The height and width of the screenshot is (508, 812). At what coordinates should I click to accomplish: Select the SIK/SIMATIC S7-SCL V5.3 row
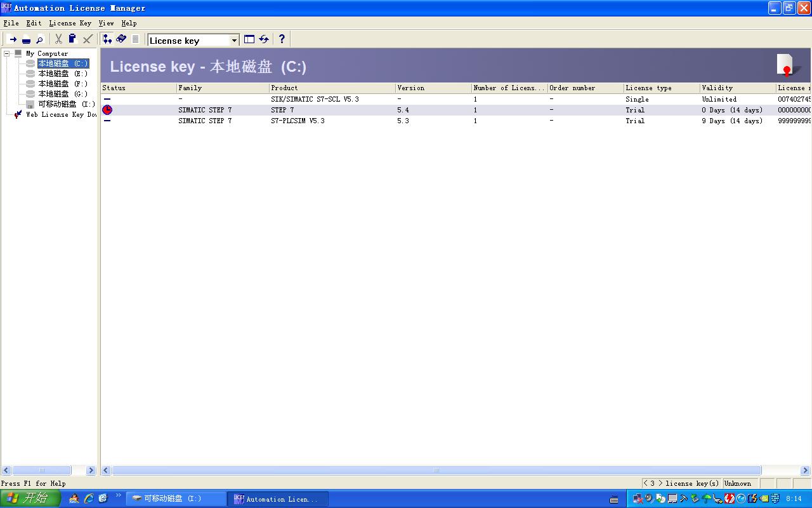click(x=456, y=99)
